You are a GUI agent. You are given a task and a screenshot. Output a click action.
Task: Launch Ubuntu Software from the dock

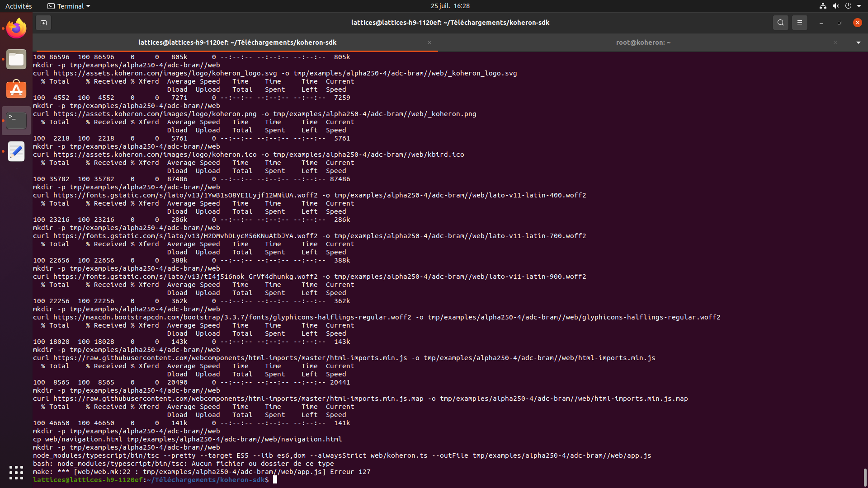16,89
